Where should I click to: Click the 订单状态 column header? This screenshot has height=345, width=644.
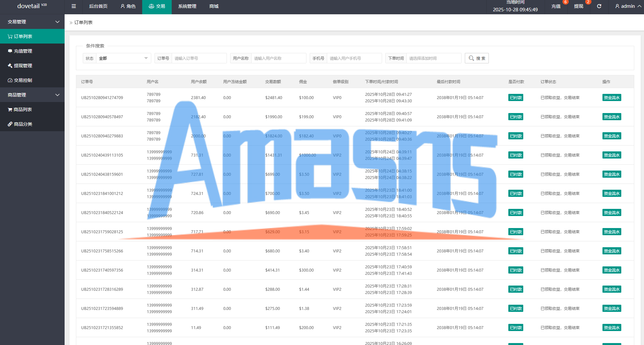point(548,82)
